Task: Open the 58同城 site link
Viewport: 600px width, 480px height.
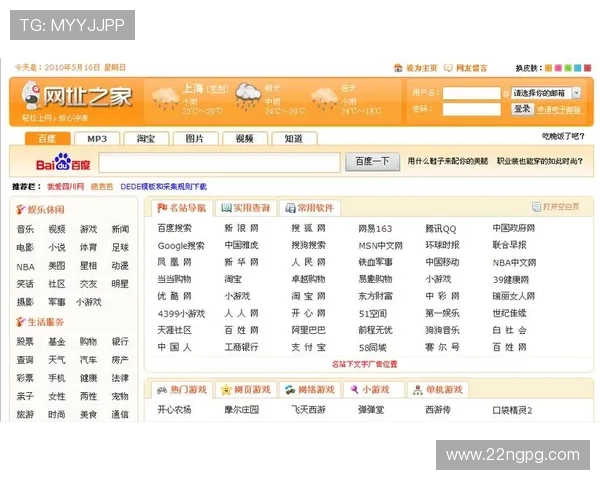Action: (372, 348)
